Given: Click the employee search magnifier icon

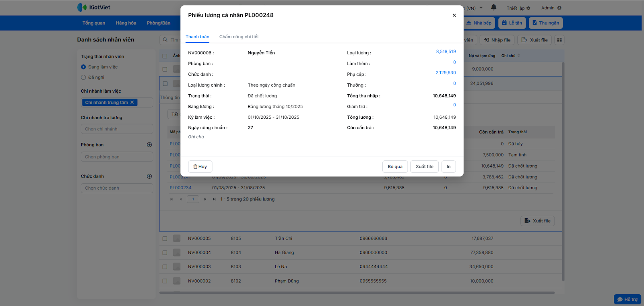Looking at the screenshot, I should (x=165, y=40).
